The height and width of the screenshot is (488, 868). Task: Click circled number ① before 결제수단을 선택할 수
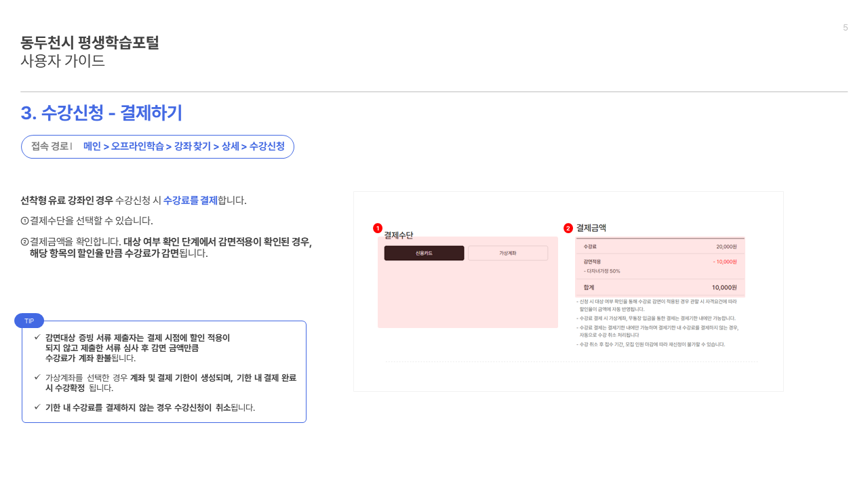[24, 221]
